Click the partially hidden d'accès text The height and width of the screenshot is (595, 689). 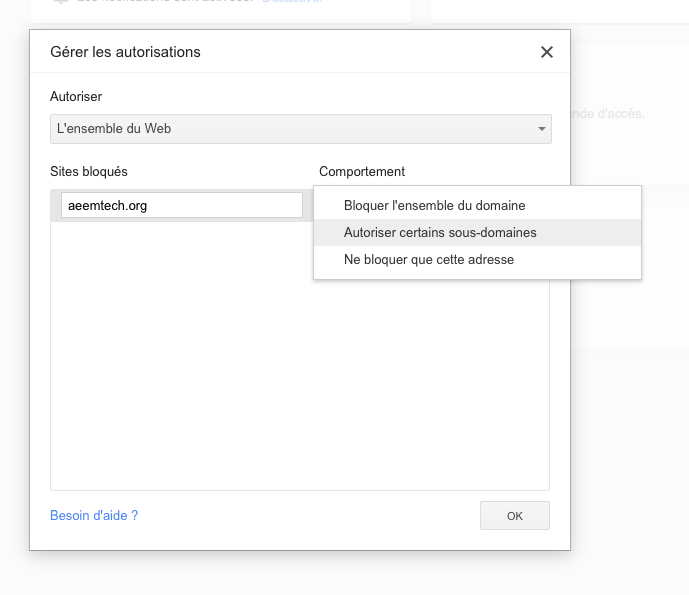tap(610, 113)
